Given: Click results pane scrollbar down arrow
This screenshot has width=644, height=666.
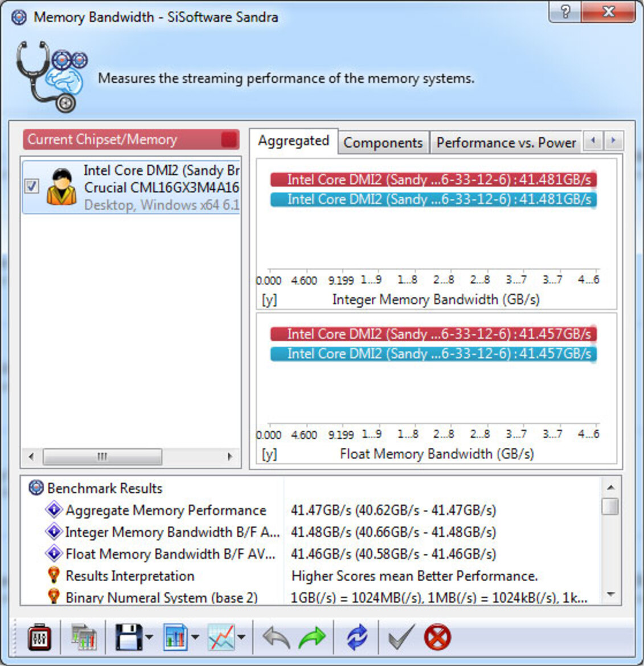Looking at the screenshot, I should click(x=611, y=594).
